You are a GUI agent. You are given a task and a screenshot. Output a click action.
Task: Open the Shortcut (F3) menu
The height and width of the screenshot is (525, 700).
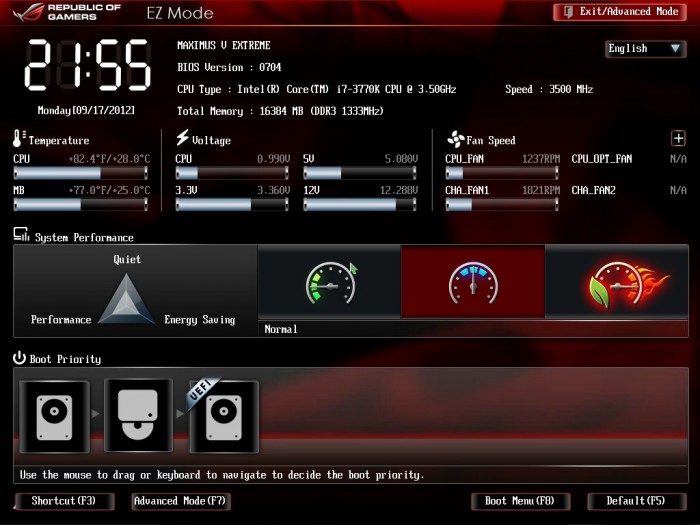click(64, 501)
